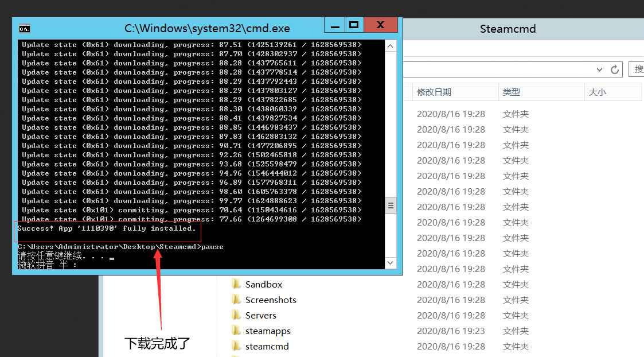Click the modified date in the Servers row
Image resolution: width=644 pixels, height=357 pixels.
click(451, 316)
